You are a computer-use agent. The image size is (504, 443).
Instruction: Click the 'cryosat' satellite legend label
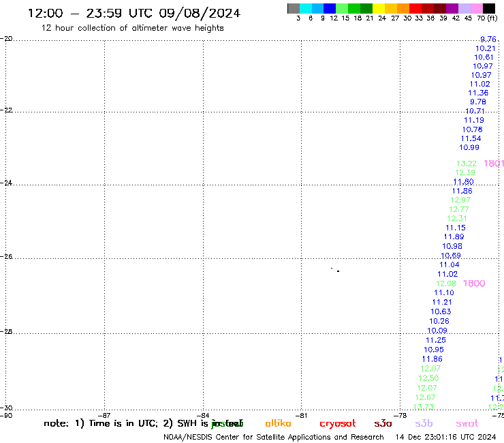coord(338,423)
